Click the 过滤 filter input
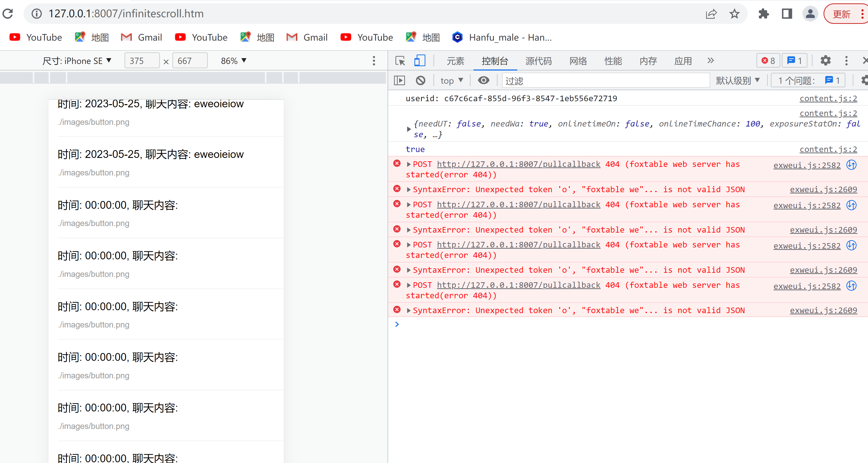This screenshot has height=463, width=868. click(605, 81)
